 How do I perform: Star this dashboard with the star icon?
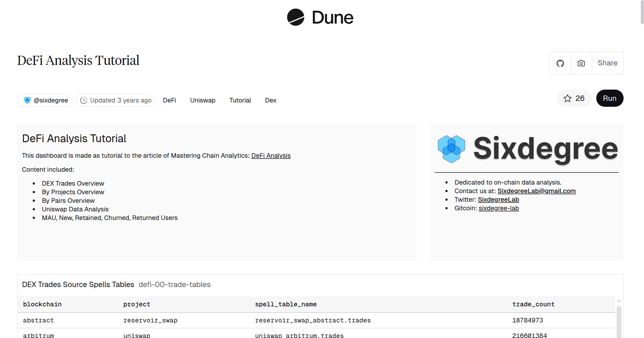(567, 98)
